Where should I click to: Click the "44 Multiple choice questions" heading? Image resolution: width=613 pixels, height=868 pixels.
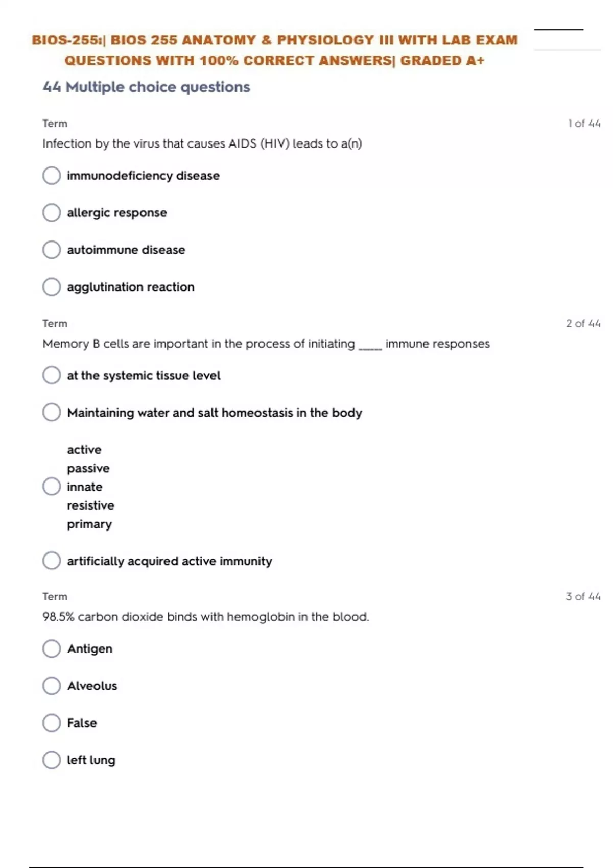pyautogui.click(x=147, y=87)
